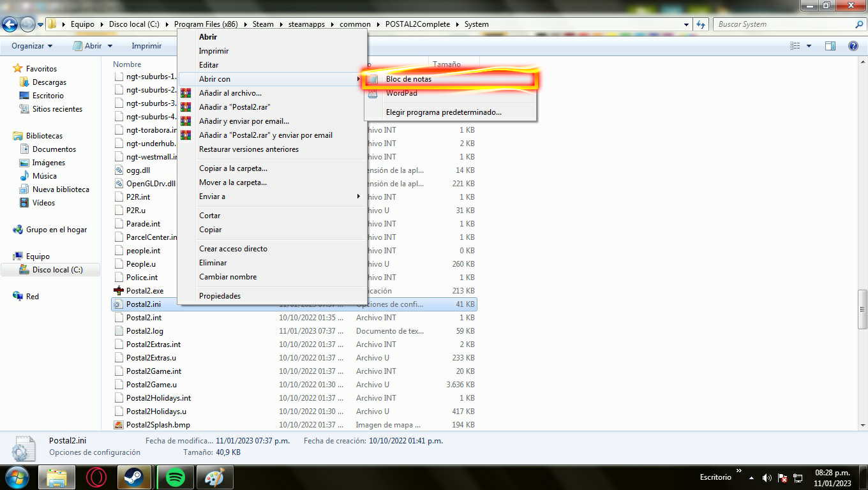
Task: Click the Grupo en el hogar icon
Action: pyautogui.click(x=18, y=229)
